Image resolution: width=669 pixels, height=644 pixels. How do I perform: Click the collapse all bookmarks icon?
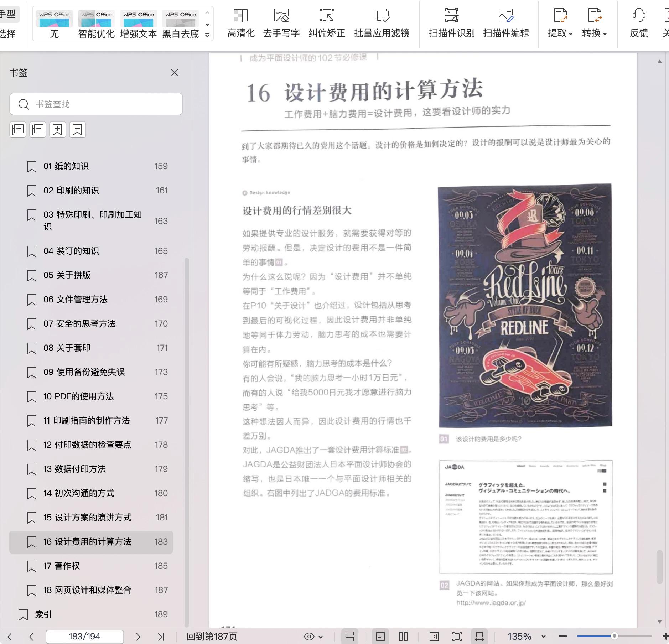[38, 130]
